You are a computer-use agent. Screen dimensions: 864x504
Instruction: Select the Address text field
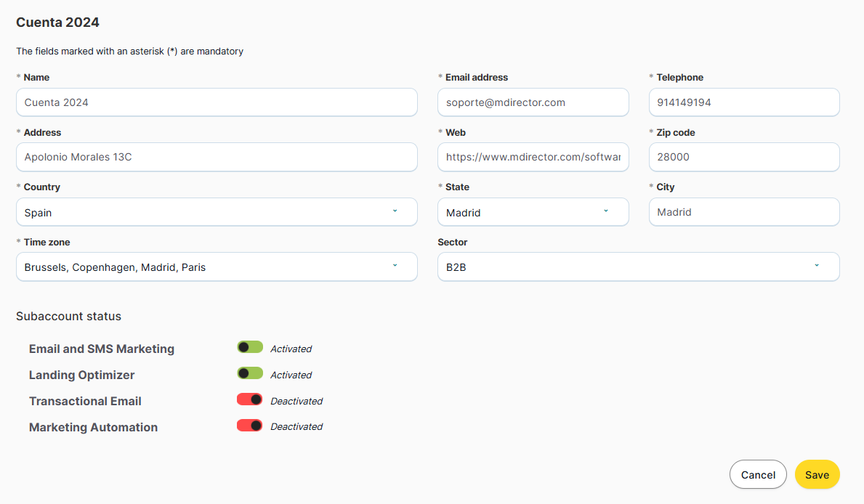217,157
